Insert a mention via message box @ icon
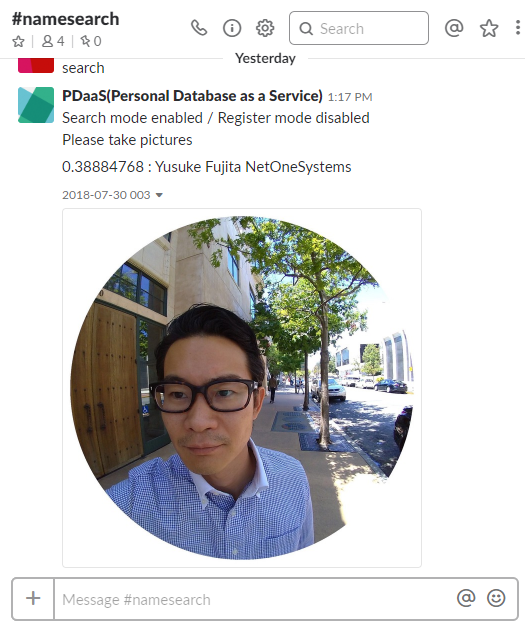The image size is (525, 625). [x=466, y=598]
